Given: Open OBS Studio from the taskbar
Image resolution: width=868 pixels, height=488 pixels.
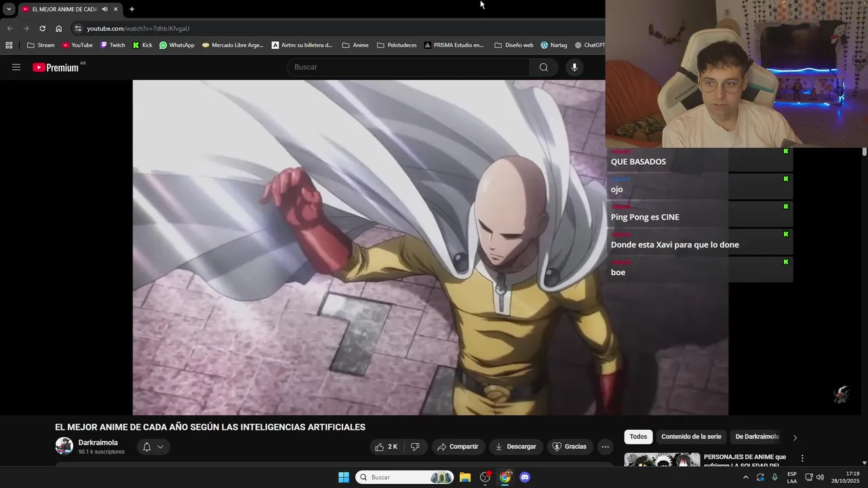Looking at the screenshot, I should 485,477.
